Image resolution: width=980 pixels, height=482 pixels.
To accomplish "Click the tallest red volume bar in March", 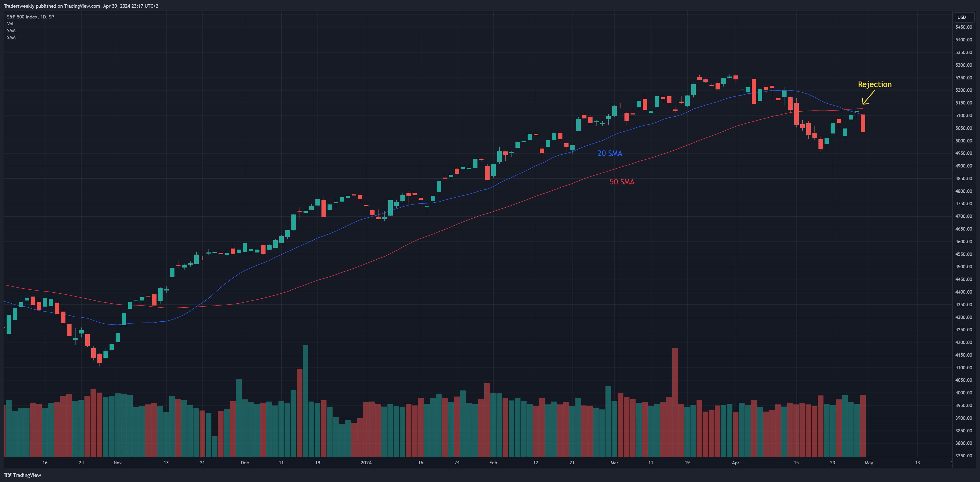I will point(675,402).
